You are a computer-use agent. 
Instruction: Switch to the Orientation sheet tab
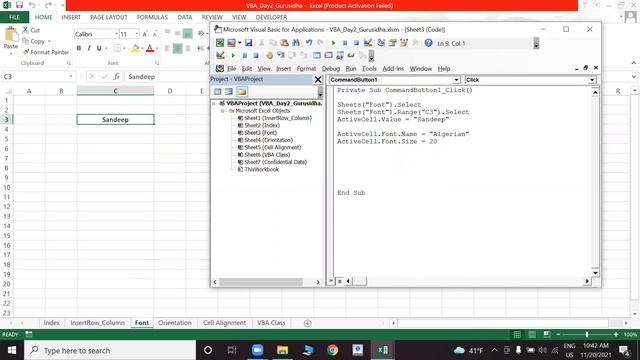coord(175,323)
